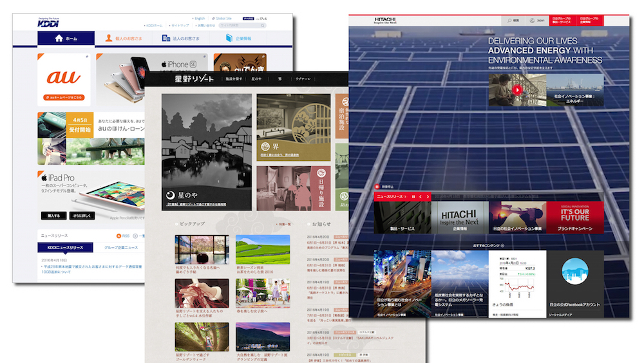The image size is (644, 363).
Task: Open the 社会イノベーション事業：エネルギー thumbnail
Action: [x=575, y=90]
